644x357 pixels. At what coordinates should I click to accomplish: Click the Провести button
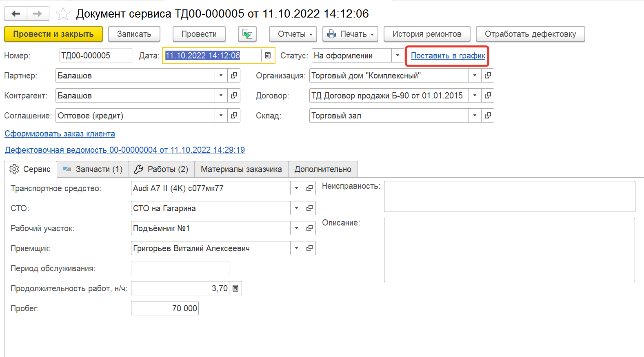199,34
